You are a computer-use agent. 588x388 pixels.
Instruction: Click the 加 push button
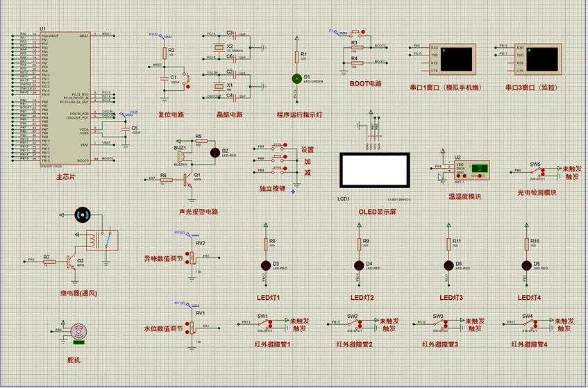pyautogui.click(x=279, y=158)
